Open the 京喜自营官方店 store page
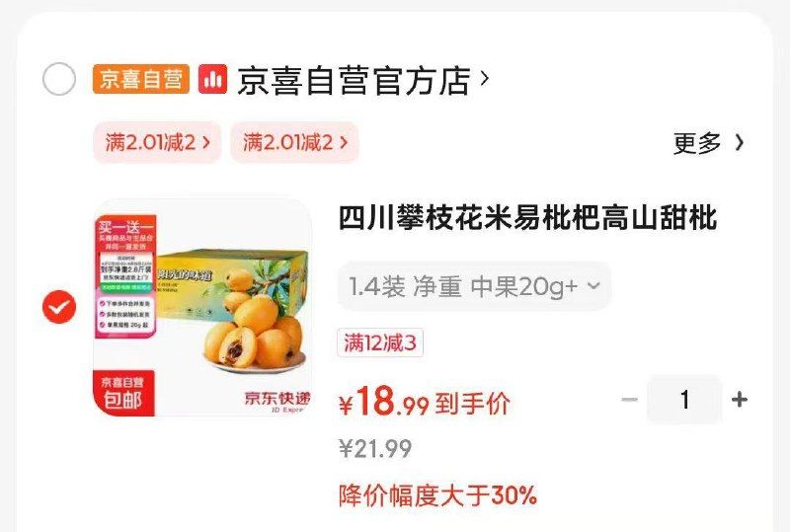 354,80
